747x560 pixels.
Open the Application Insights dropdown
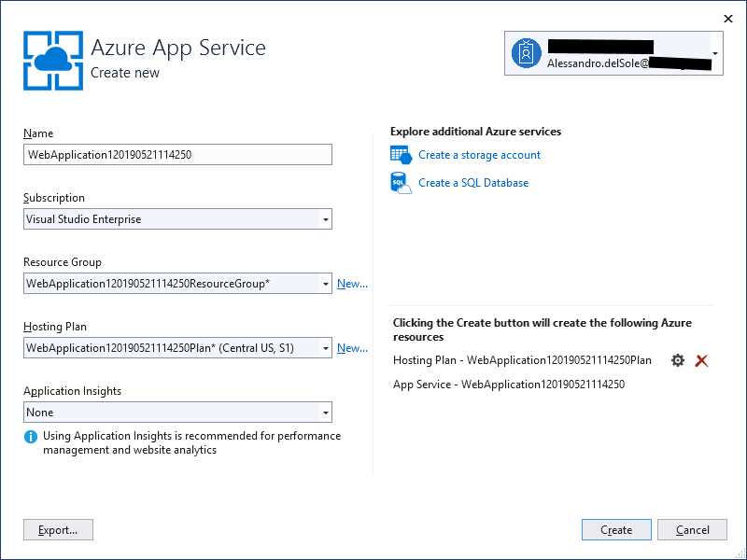(325, 412)
